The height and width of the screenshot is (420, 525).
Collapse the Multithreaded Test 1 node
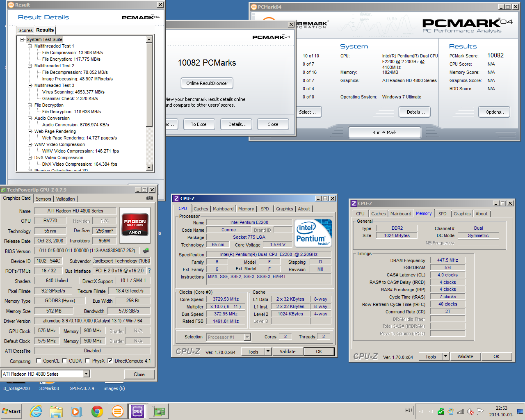30,46
